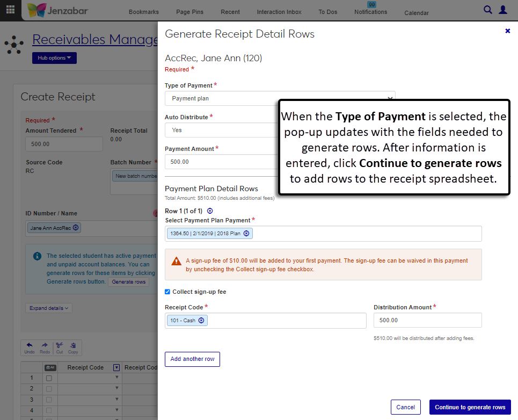Click Continue to generate rows button
Screen dimensions: 518x420
470,407
